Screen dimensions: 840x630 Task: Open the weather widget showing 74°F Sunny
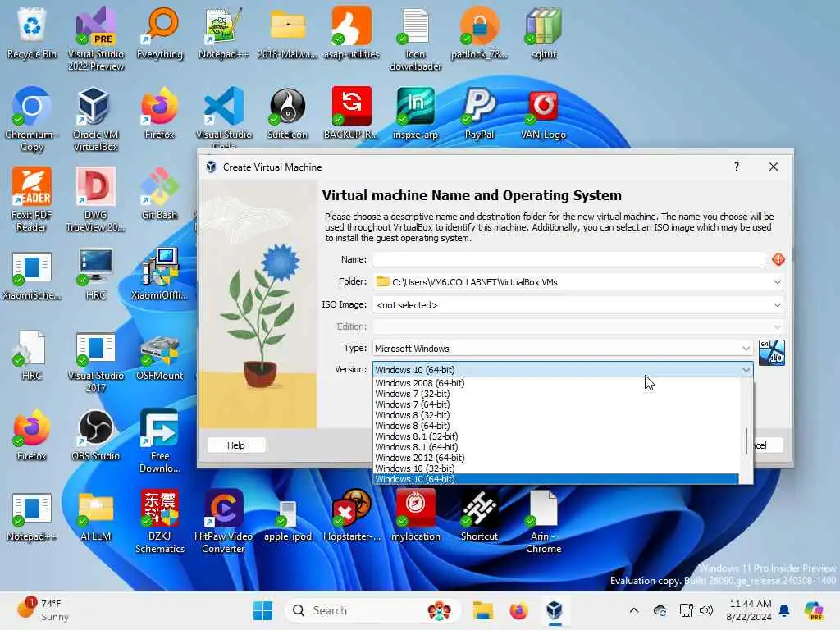(44, 610)
